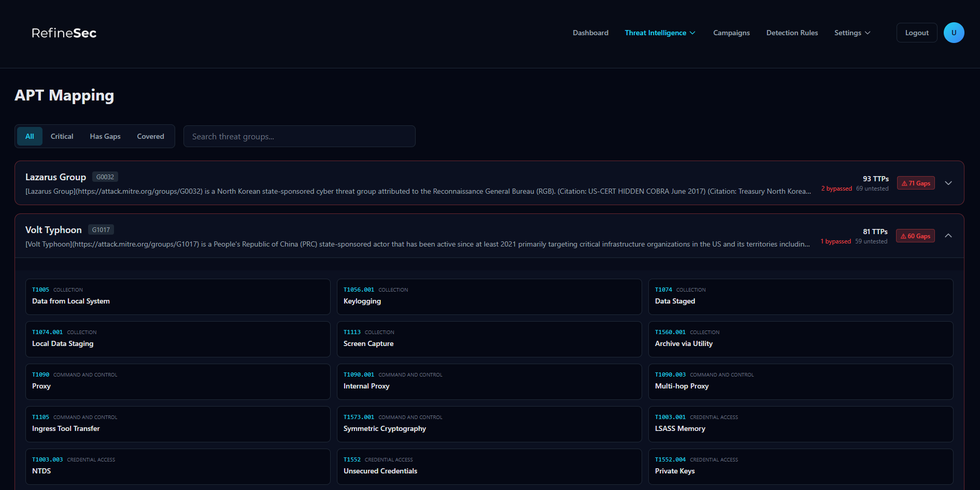
Task: Open the Threat Intelligence dropdown
Action: tap(659, 33)
